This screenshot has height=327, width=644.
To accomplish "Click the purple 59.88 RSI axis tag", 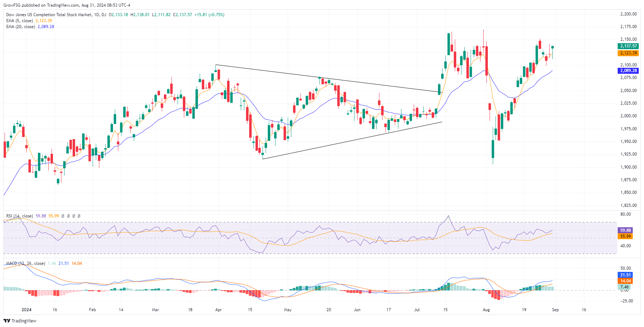I will pyautogui.click(x=625, y=230).
